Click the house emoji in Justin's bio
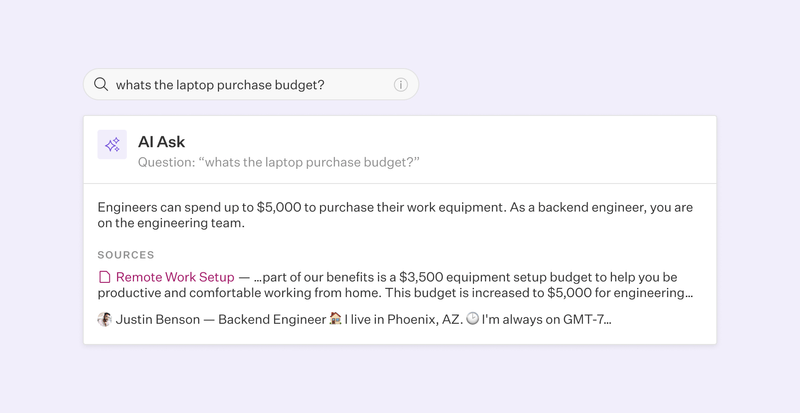This screenshot has height=413, width=800. (335, 320)
